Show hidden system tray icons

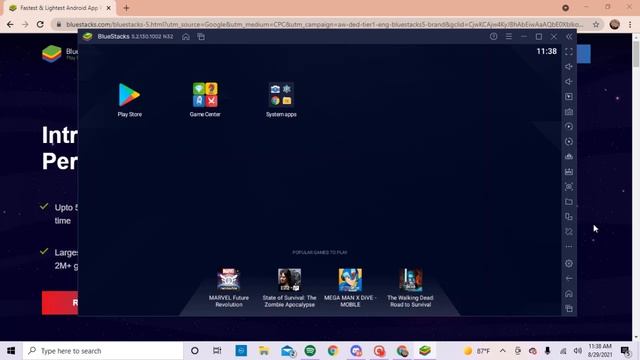502,351
